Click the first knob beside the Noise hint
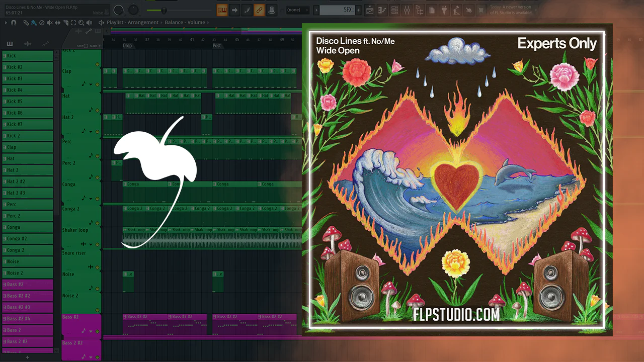The image size is (644, 362). 119,10
